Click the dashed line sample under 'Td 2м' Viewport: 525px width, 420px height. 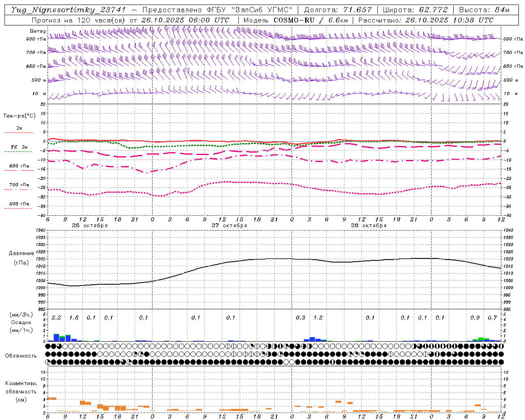[x=18, y=152]
